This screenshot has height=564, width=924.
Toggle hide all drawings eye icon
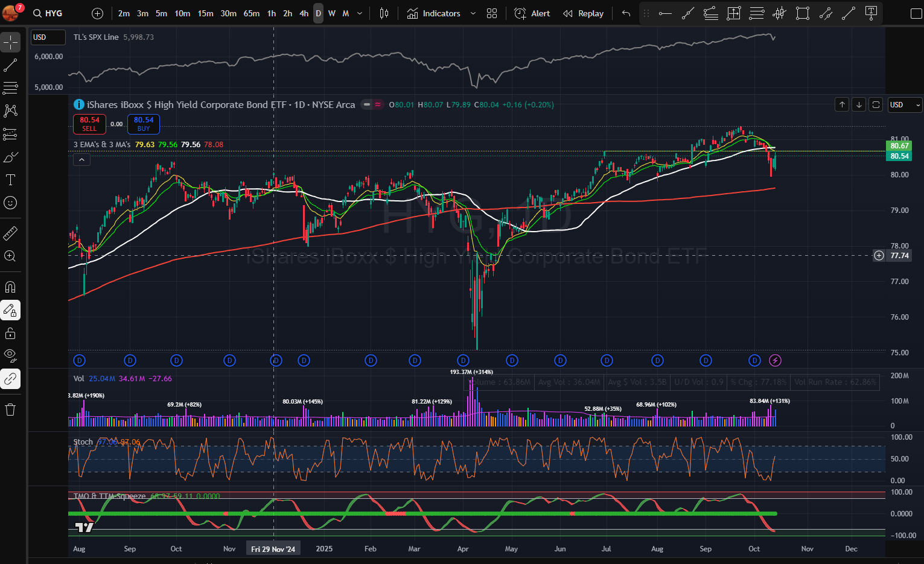[x=10, y=356]
